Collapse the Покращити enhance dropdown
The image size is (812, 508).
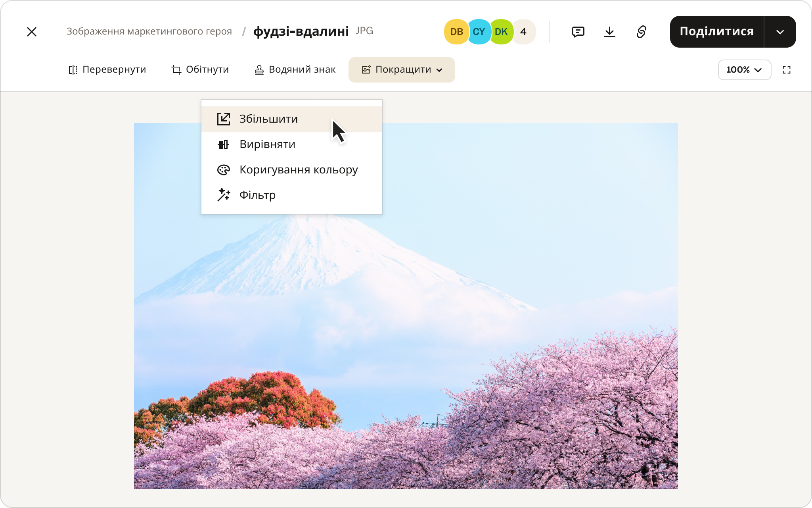(402, 70)
